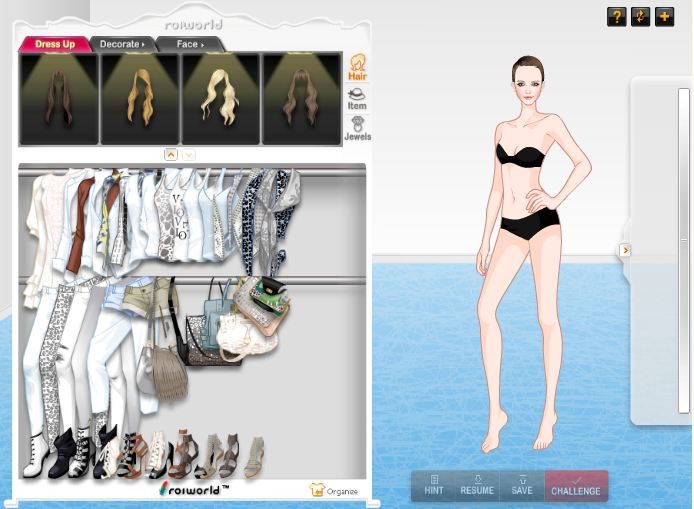
Task: Select the Hair category icon
Action: [x=357, y=67]
